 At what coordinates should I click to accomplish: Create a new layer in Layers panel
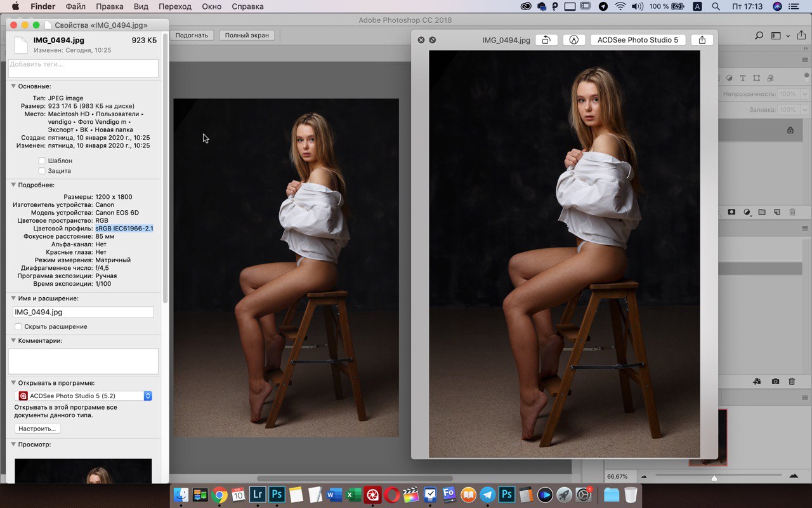[x=777, y=211]
